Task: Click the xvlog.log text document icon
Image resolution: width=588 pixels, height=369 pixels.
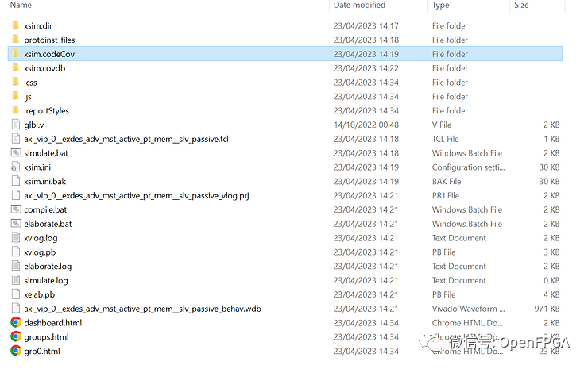Action: tap(16, 238)
